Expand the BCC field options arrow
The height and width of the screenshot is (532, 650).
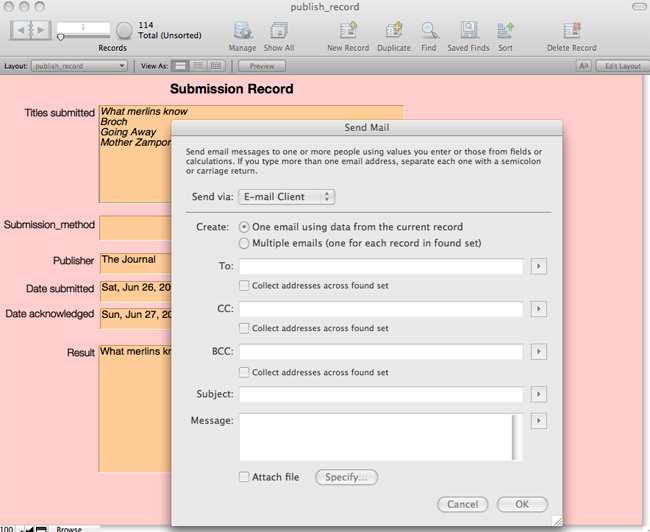pos(538,352)
